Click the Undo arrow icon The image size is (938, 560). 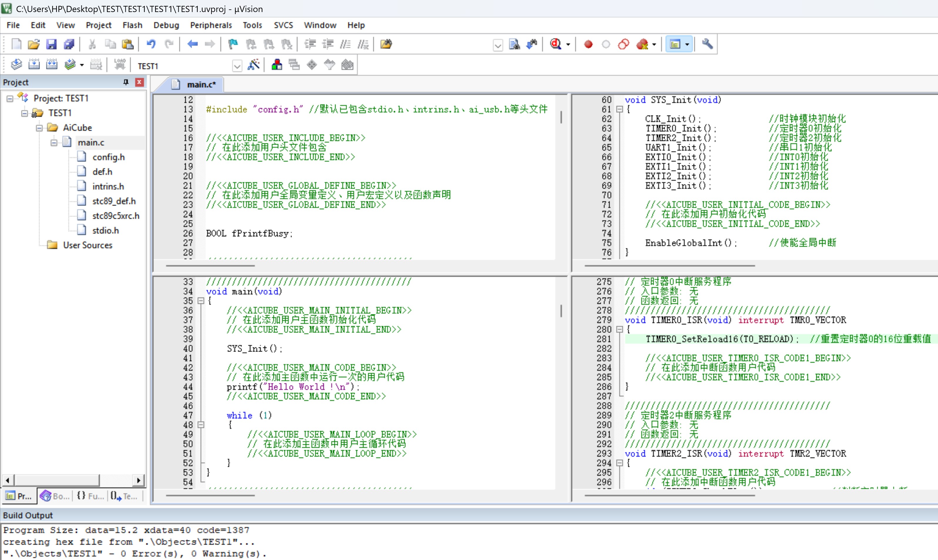151,45
